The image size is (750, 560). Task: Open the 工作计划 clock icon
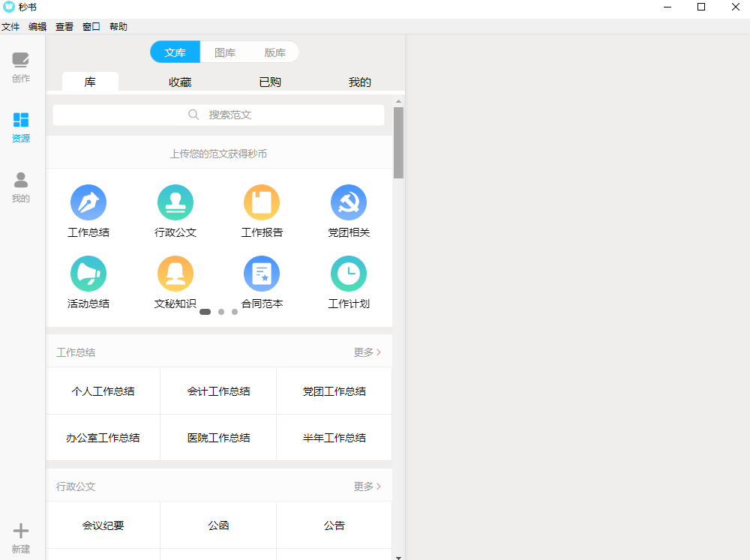(x=349, y=274)
